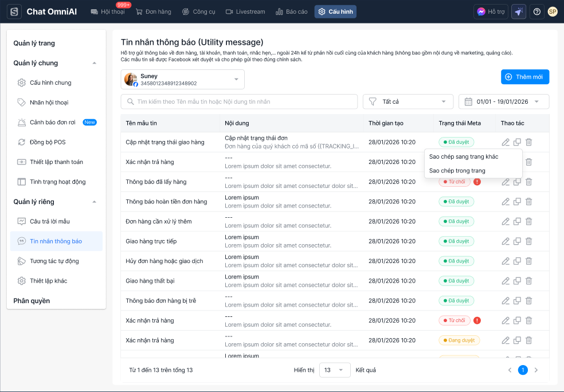Click the Chat OmniAI logo icon
This screenshot has width=564, height=392.
[14, 11]
